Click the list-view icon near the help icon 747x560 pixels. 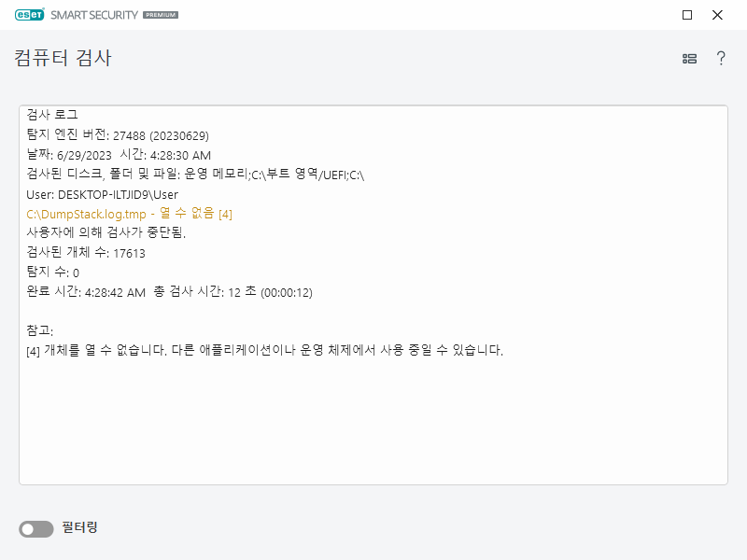pyautogui.click(x=689, y=58)
